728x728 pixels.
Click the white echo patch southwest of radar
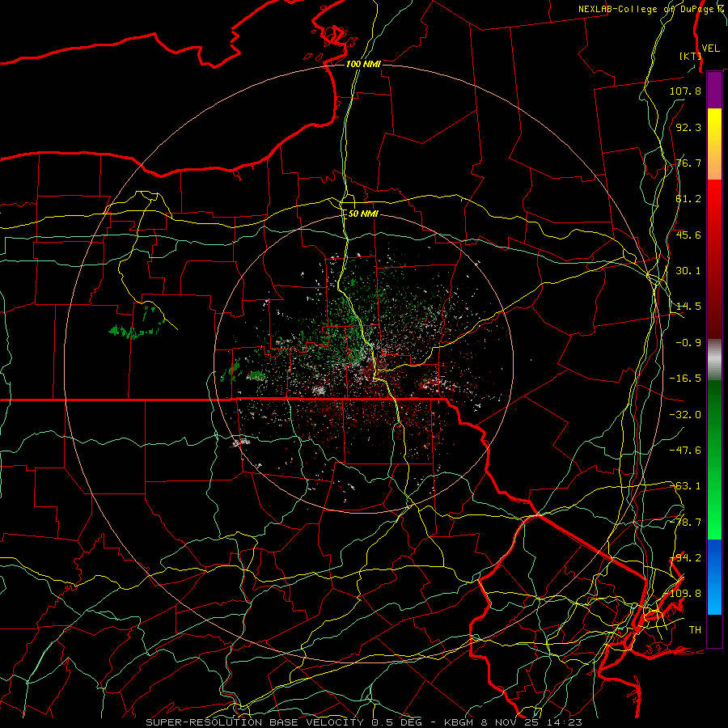pos(241,442)
